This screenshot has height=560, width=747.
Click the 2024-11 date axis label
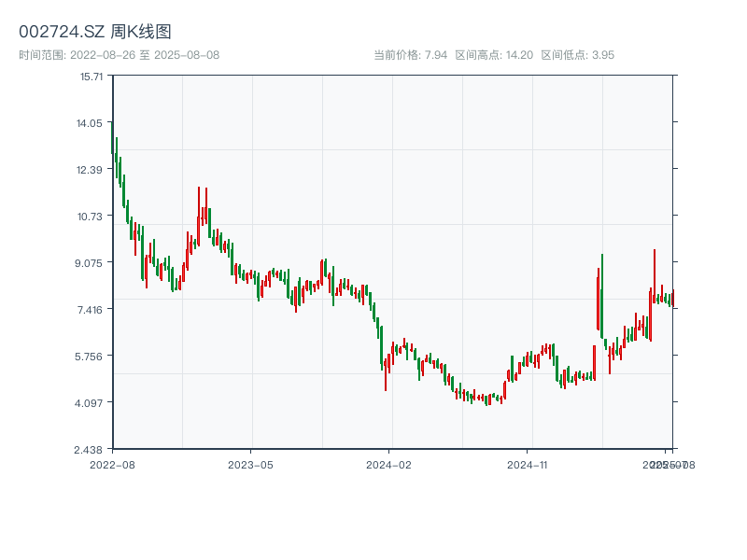tap(528, 464)
